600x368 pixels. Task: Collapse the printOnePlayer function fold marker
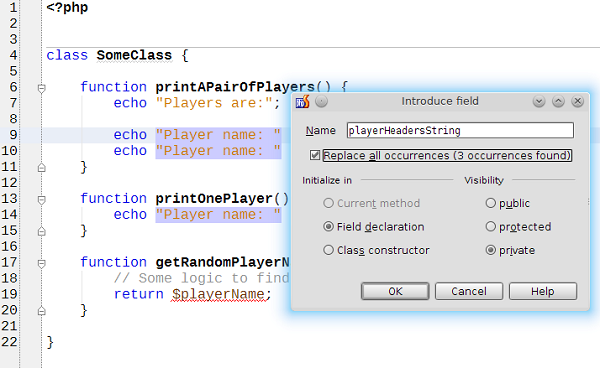(x=42, y=200)
